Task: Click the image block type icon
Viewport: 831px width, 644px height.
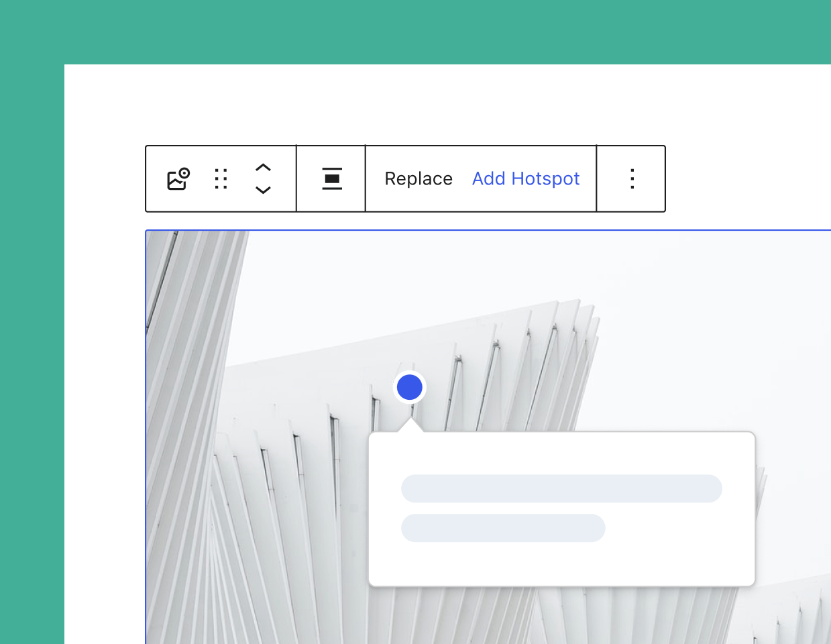Action: (178, 178)
